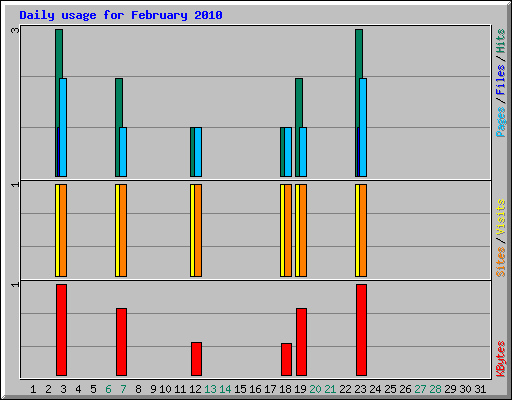Click the cyan Pages bar for day 18
The height and width of the screenshot is (400, 512).
(x=288, y=152)
